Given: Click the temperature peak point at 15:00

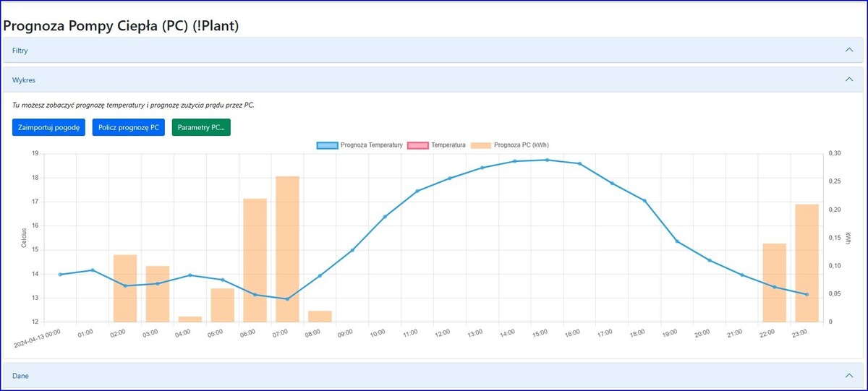Looking at the screenshot, I should [x=547, y=160].
